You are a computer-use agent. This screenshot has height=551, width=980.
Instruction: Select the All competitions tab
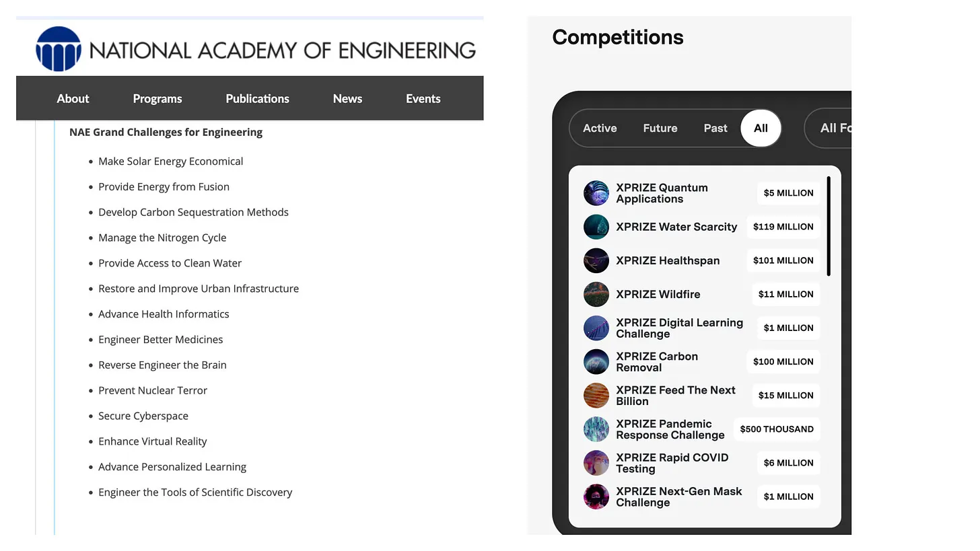[761, 128]
